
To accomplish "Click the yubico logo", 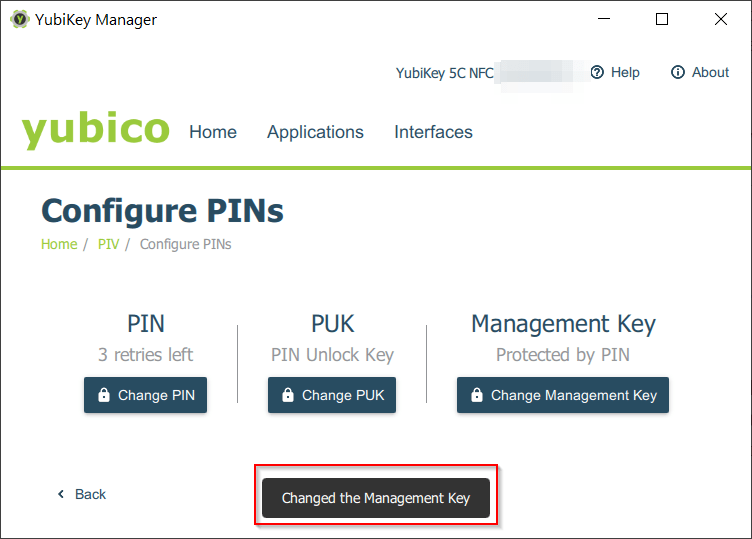I will tap(96, 131).
